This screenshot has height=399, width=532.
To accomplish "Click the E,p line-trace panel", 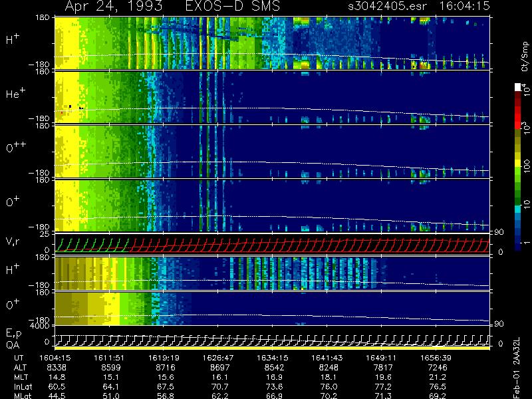I will 272,337.
